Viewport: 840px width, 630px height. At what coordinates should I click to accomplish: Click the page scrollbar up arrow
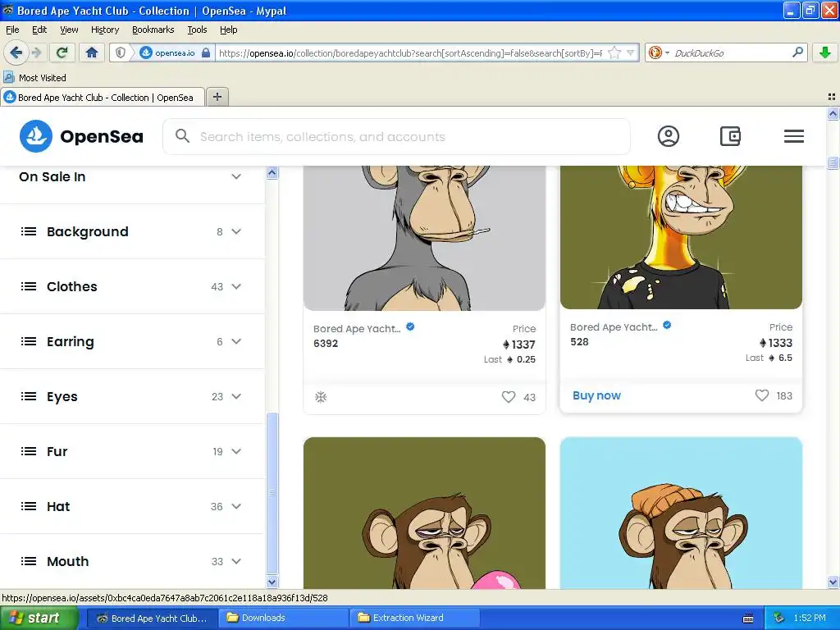(833, 113)
